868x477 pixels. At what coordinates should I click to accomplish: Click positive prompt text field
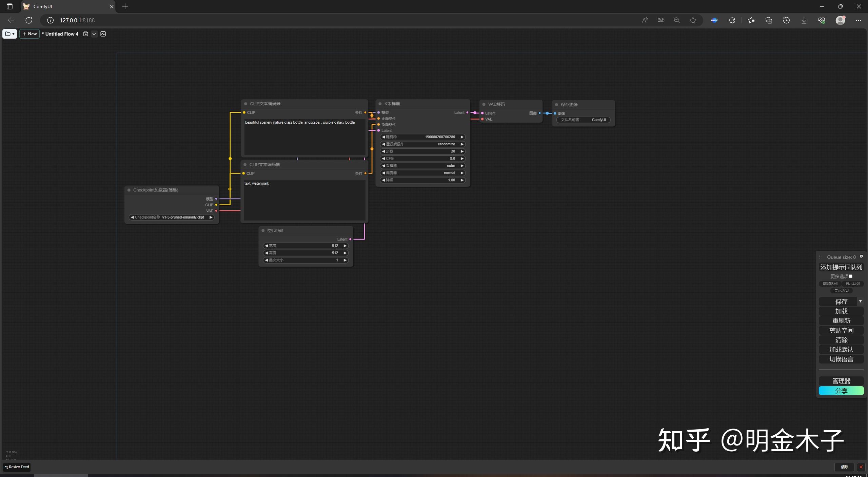(x=304, y=137)
